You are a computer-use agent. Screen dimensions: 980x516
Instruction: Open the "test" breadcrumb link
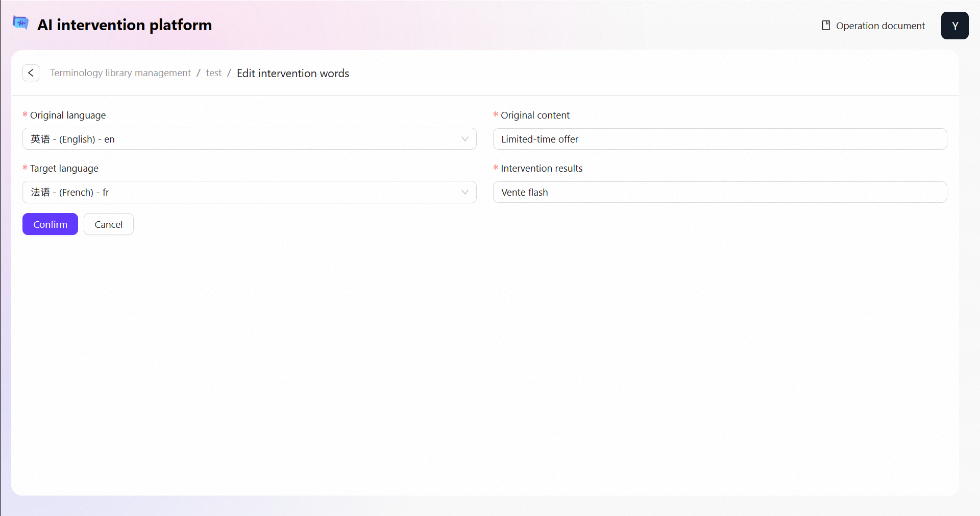click(x=213, y=73)
